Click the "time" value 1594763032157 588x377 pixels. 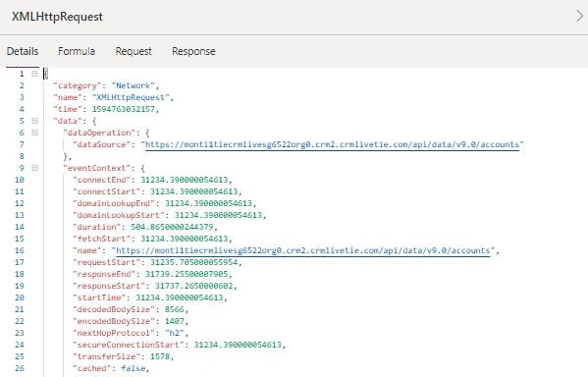124,109
